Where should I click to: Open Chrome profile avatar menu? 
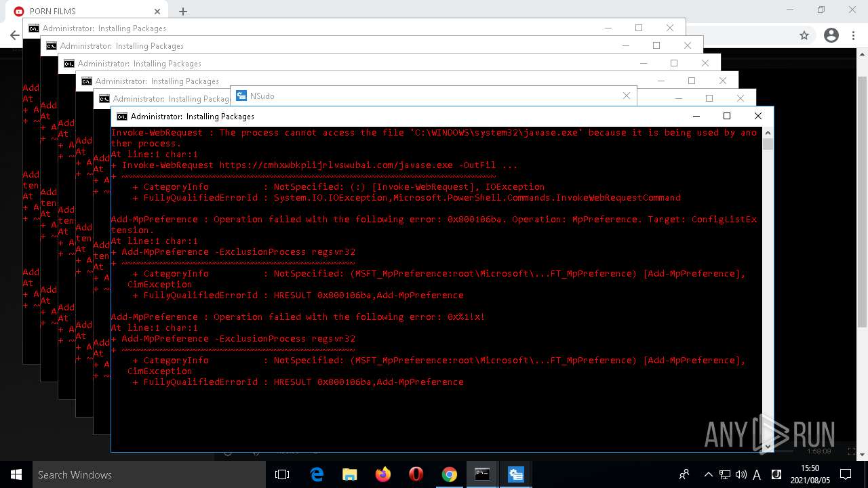831,35
